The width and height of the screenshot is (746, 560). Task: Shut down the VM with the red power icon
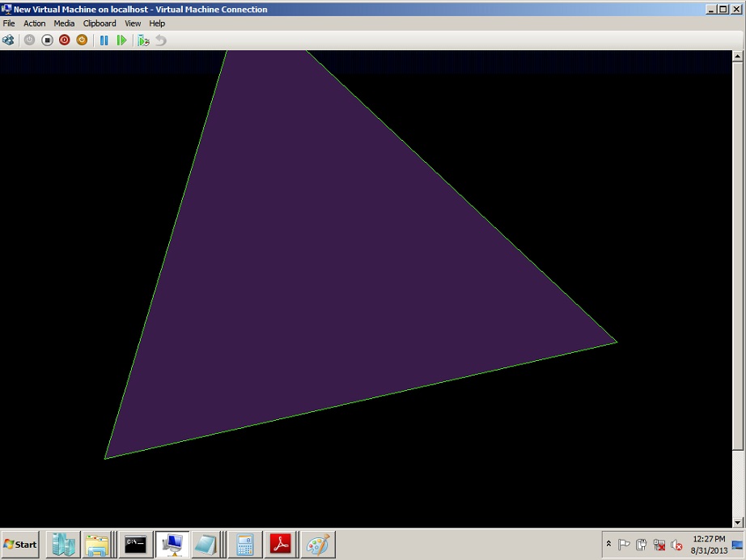point(64,40)
